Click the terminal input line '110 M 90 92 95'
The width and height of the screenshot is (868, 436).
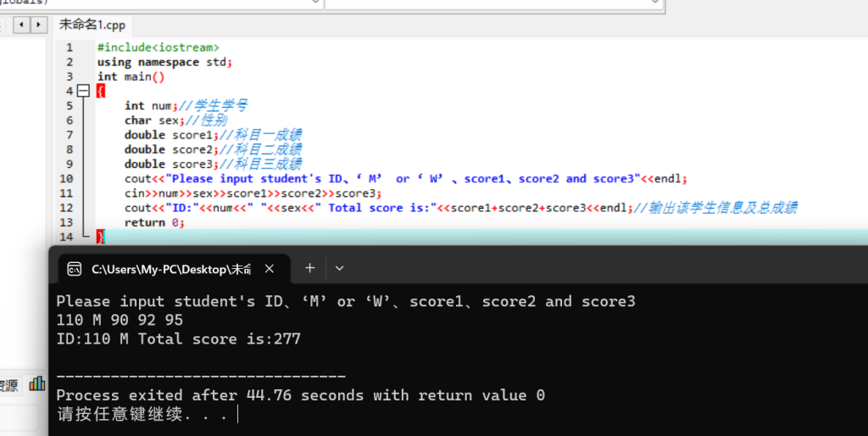point(120,320)
